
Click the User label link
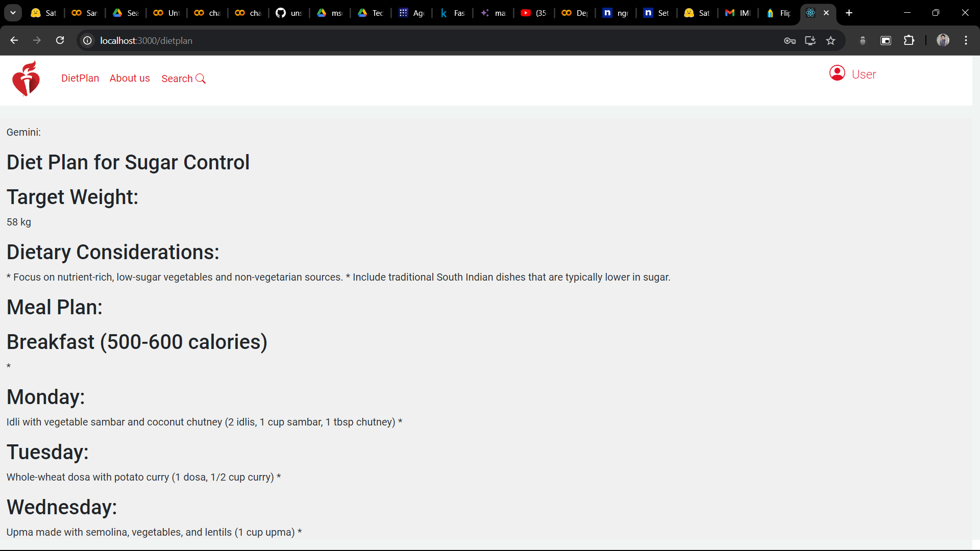(864, 74)
